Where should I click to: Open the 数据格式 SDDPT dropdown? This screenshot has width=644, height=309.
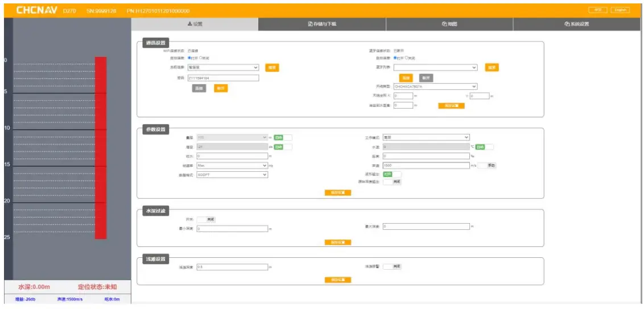point(232,175)
